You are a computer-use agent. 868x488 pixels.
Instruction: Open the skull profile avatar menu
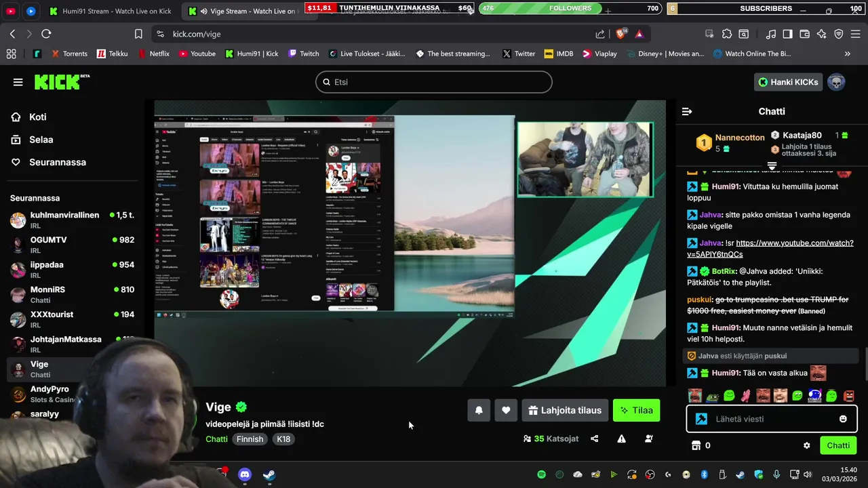(836, 82)
